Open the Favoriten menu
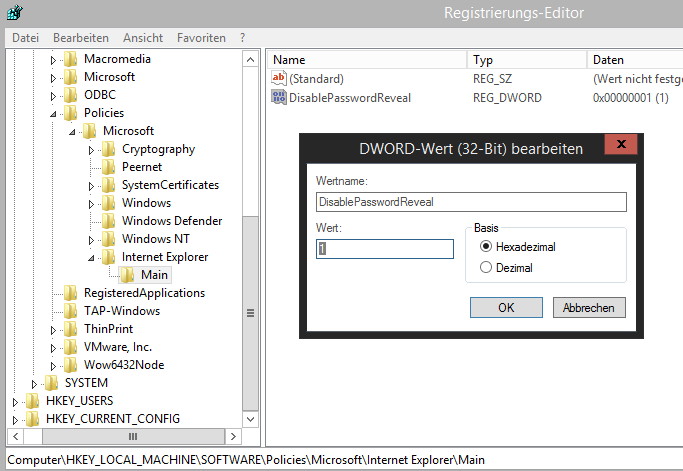Viewport: 683px width, 471px height. point(201,38)
